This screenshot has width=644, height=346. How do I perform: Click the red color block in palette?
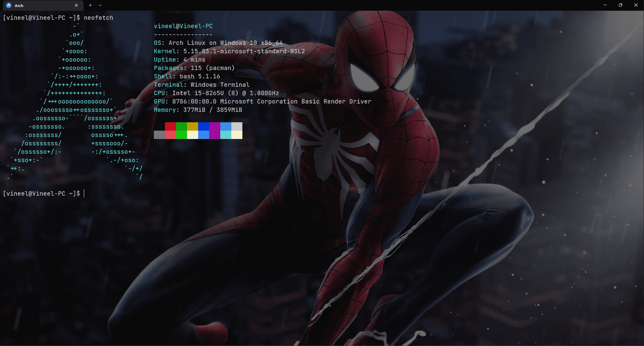click(170, 126)
